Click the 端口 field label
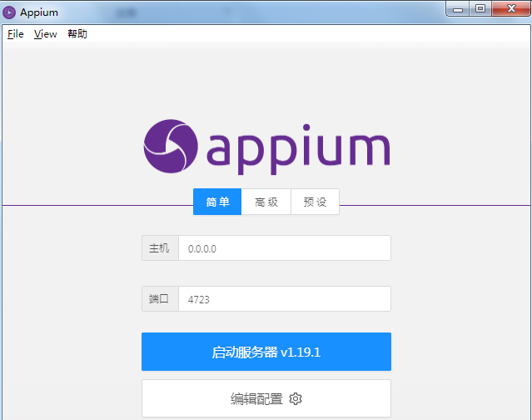This screenshot has width=532, height=420. coord(160,299)
